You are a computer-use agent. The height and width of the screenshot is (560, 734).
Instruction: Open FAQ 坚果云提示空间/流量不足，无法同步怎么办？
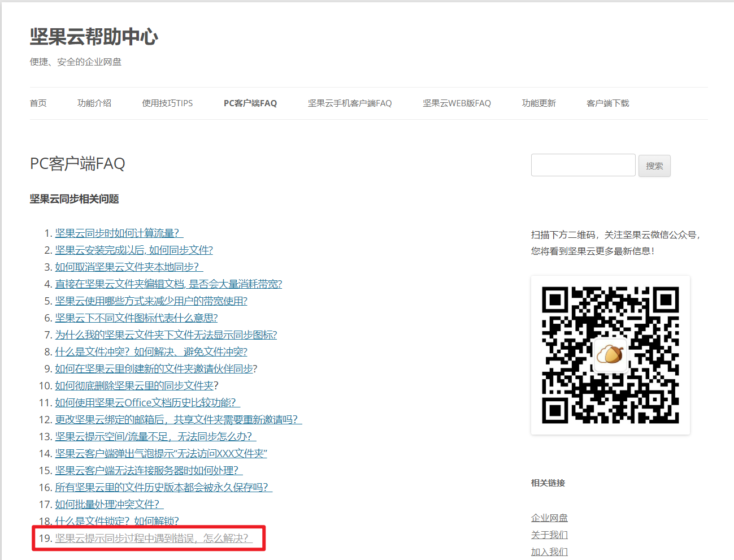[x=155, y=436]
